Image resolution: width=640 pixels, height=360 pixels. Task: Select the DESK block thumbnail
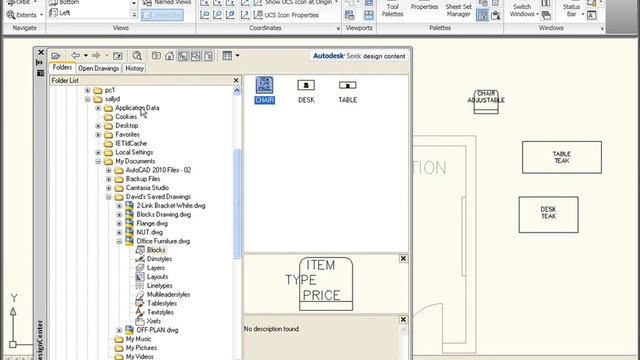[x=306, y=91]
